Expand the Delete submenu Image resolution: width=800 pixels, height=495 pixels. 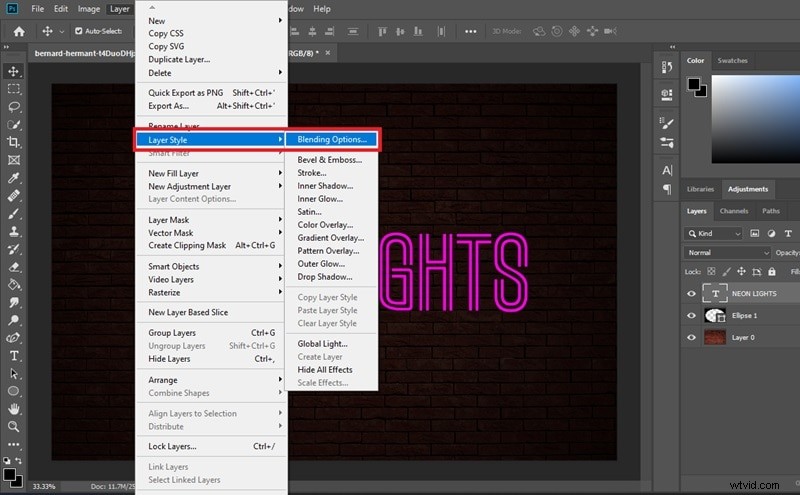coord(211,73)
